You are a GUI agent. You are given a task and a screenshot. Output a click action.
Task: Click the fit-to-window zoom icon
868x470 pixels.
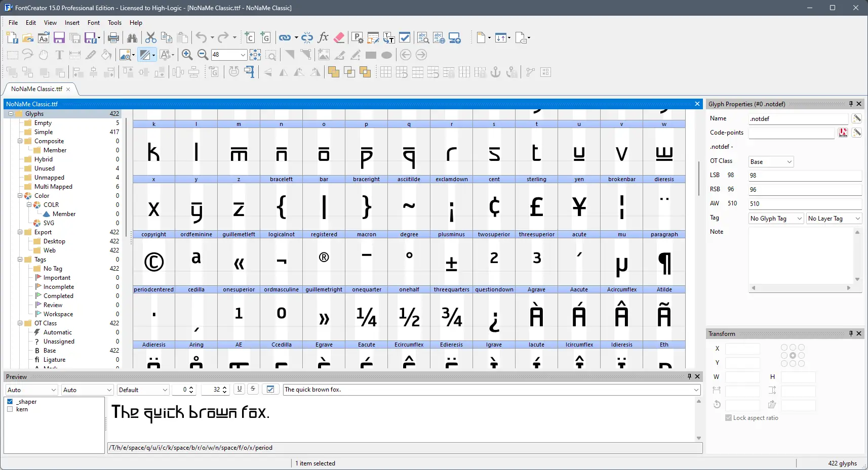tap(255, 55)
